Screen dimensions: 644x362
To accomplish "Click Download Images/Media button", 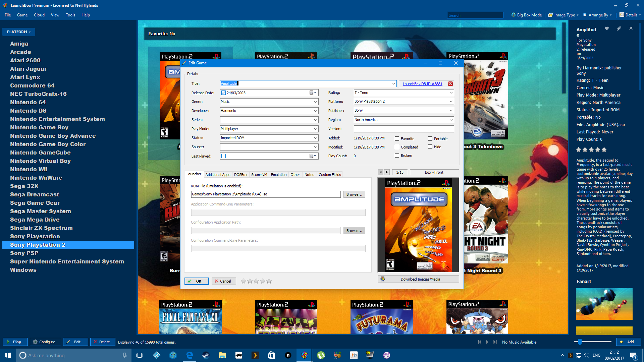I will [x=418, y=279].
